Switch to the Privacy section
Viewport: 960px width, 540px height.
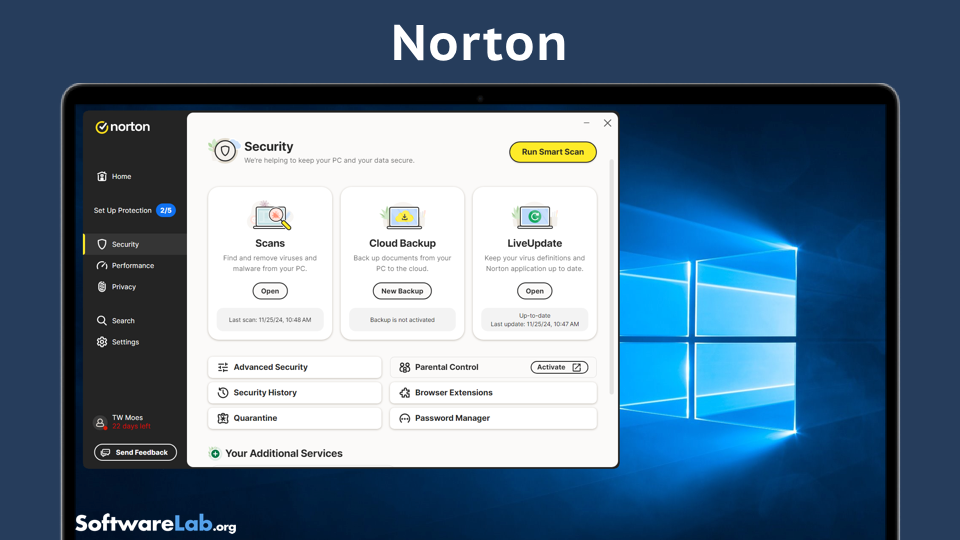point(123,287)
